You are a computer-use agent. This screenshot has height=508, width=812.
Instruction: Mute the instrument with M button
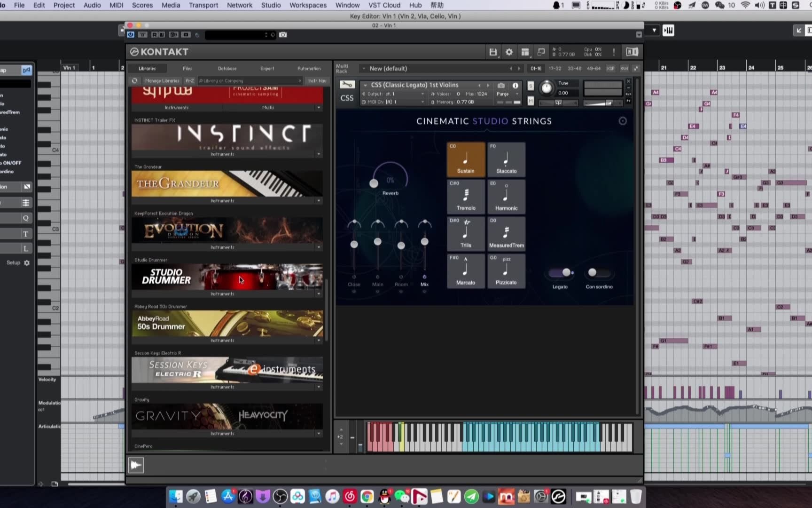coord(531,101)
